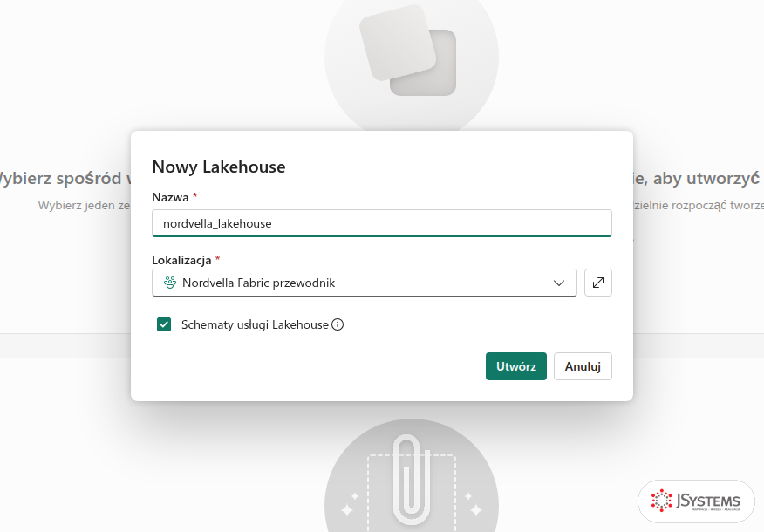The image size is (764, 532).
Task: Click the Nowy Lakehouse dialog title
Action: (219, 167)
